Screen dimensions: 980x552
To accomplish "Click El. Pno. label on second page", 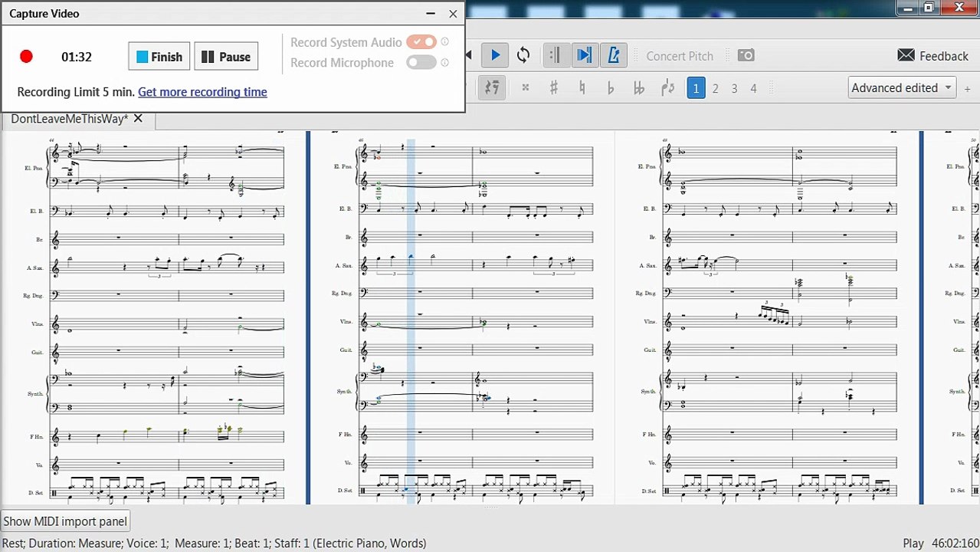I will pyautogui.click(x=343, y=166).
